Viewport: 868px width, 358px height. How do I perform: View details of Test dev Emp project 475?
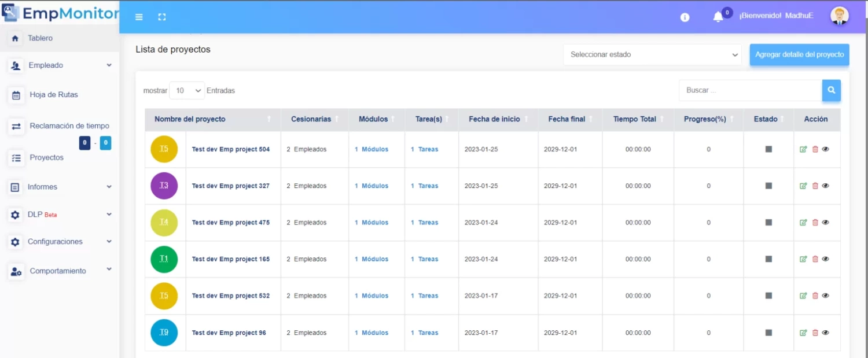point(826,223)
